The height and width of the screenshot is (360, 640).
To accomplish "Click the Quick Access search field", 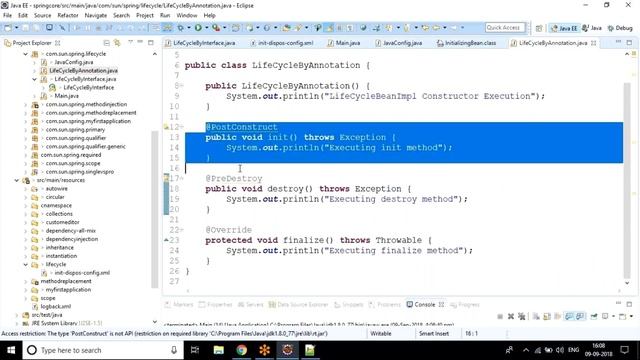I will pos(504,28).
